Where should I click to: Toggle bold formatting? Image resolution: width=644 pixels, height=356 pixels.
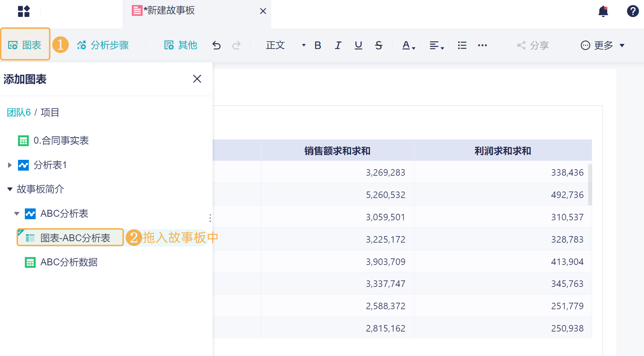point(318,45)
